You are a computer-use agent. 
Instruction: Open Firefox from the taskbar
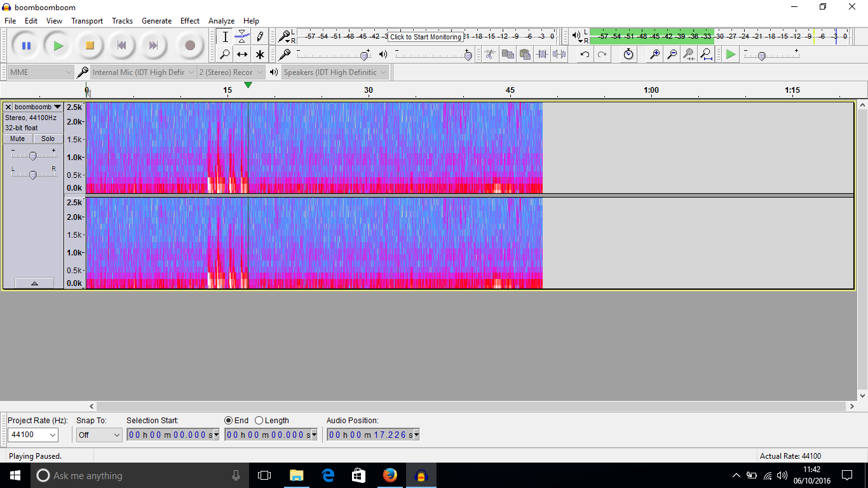tap(390, 475)
